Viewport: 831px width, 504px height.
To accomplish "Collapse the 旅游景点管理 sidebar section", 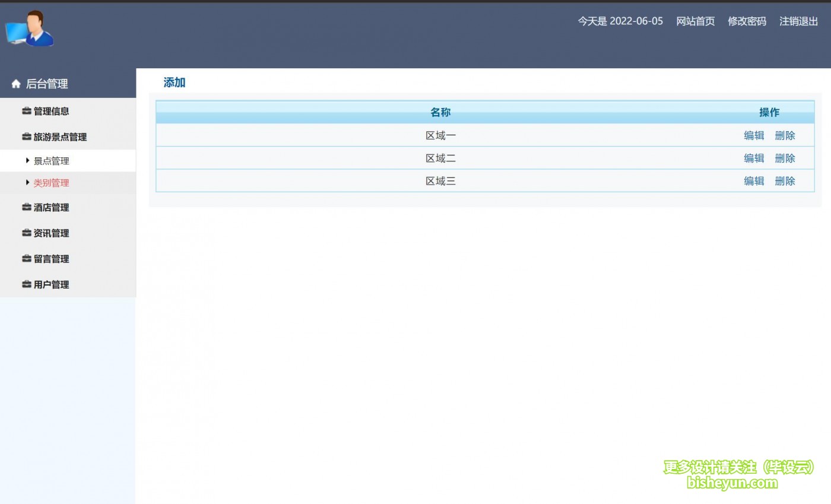I will tap(60, 137).
